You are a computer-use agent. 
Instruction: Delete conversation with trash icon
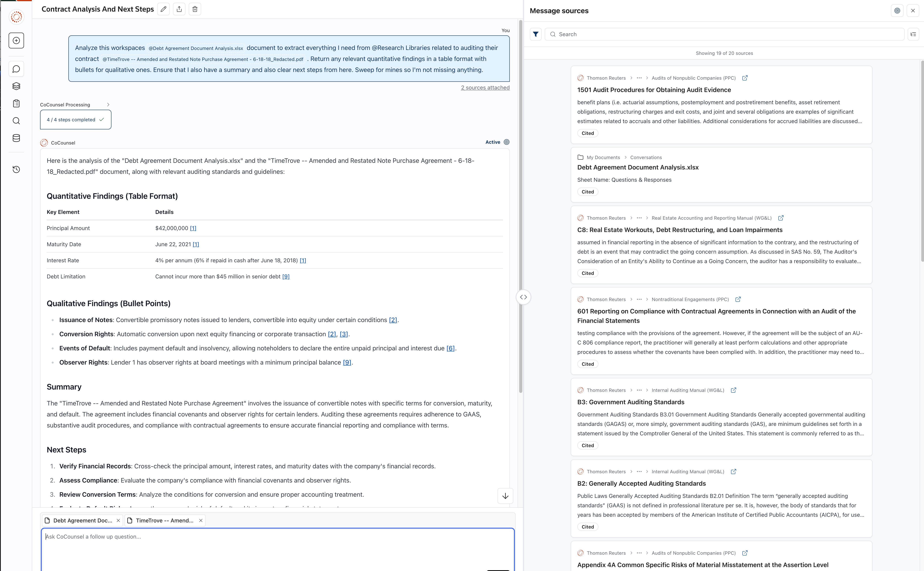pos(195,9)
